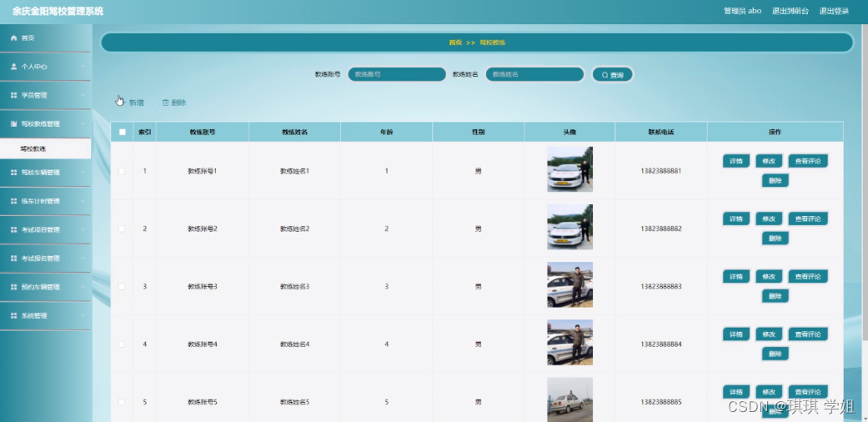Expand 学员管理 with its chevron
Viewport: 868px width, 422px height.
point(83,95)
